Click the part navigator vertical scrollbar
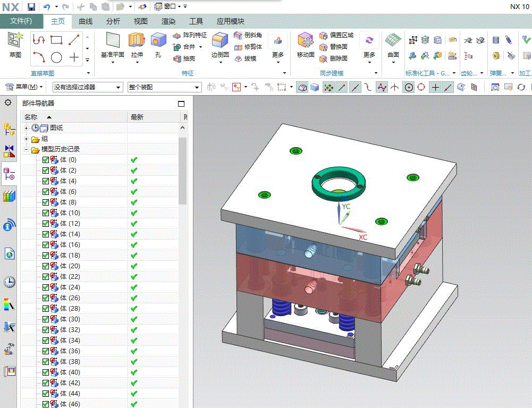Image resolution: width=532 pixels, height=408 pixels. (x=182, y=170)
